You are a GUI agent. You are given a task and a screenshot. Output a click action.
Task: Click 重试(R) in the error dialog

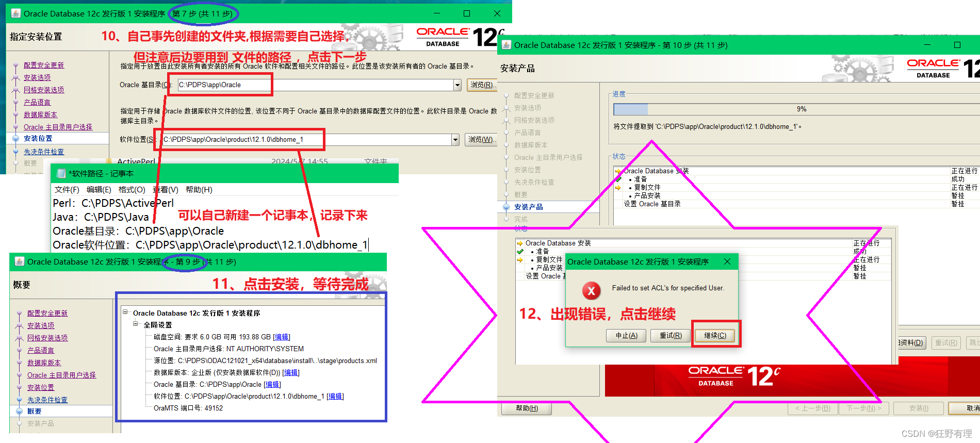point(671,335)
